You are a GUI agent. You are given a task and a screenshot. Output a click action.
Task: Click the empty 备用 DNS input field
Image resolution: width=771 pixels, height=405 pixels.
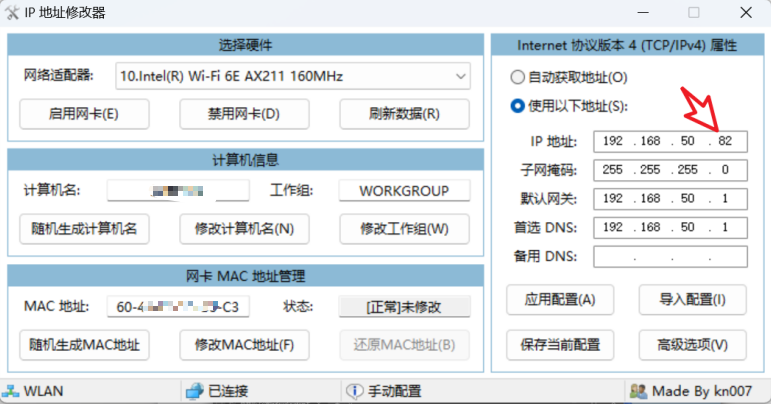point(670,257)
